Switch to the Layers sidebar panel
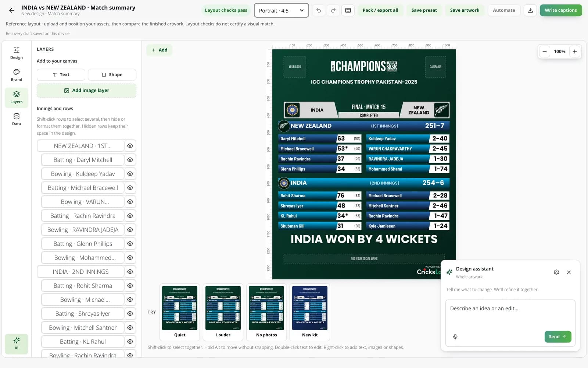This screenshot has width=588, height=368. (17, 97)
